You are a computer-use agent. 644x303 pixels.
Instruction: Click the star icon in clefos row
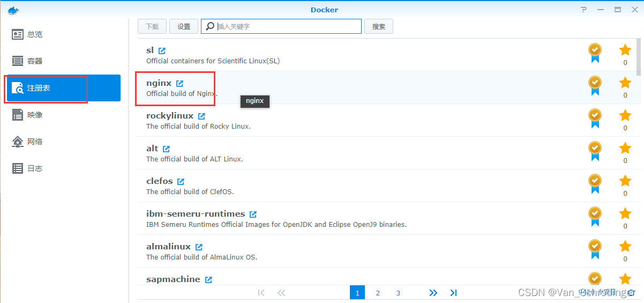tap(625, 181)
